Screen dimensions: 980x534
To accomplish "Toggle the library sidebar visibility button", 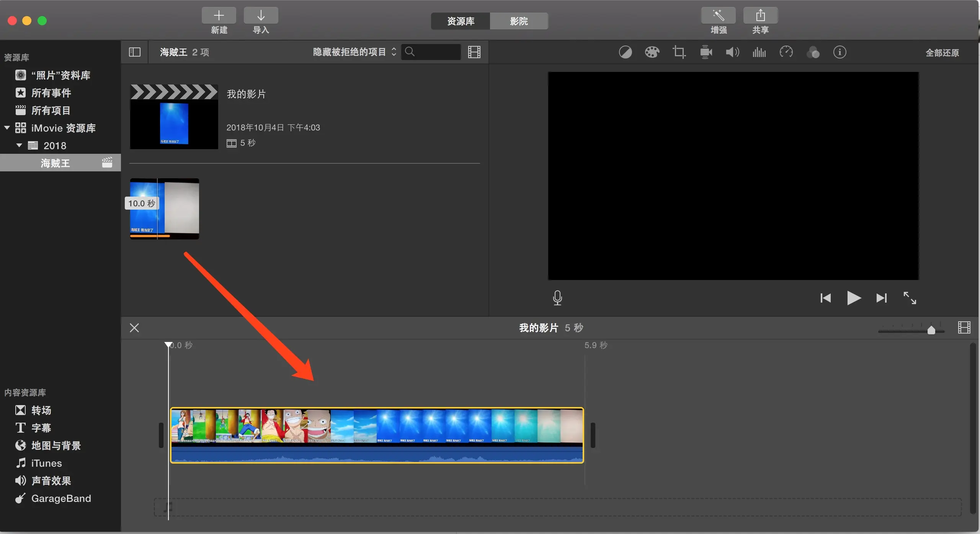I will click(x=135, y=52).
